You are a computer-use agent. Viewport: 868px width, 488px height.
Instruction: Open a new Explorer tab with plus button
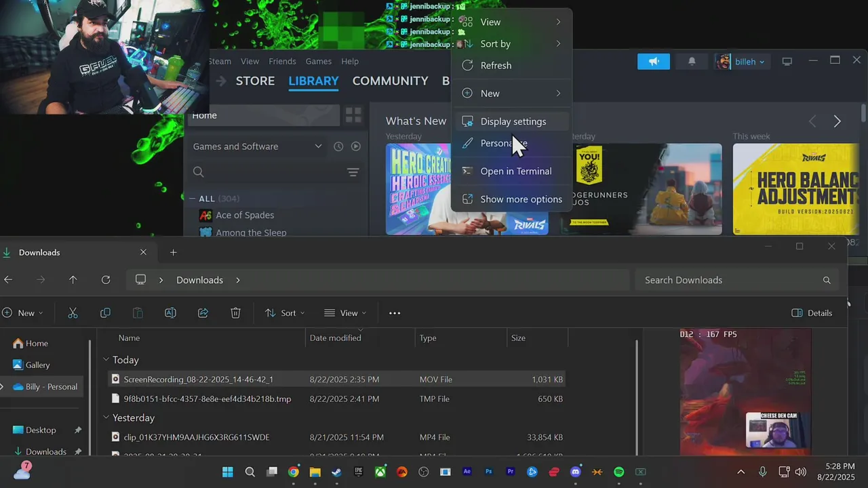coord(173,252)
